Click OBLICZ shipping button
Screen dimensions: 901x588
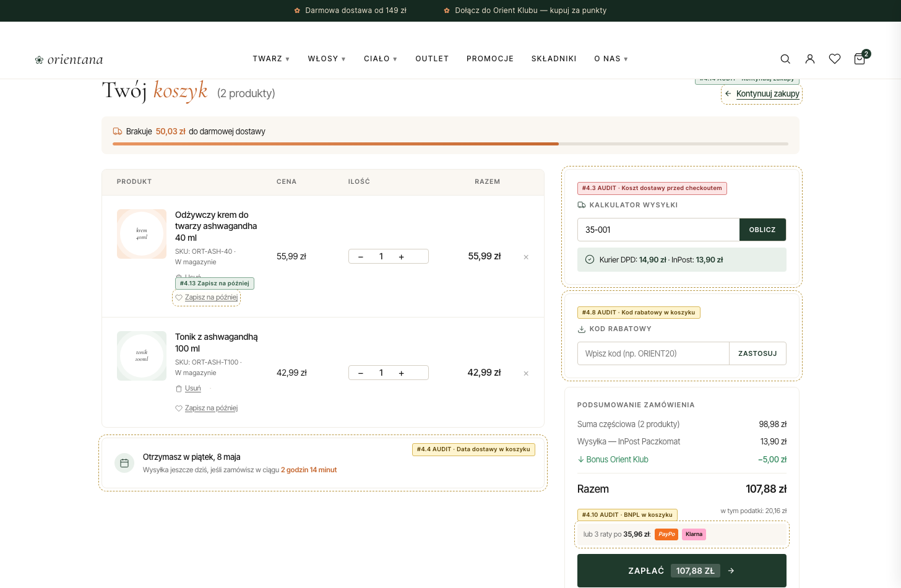click(762, 230)
